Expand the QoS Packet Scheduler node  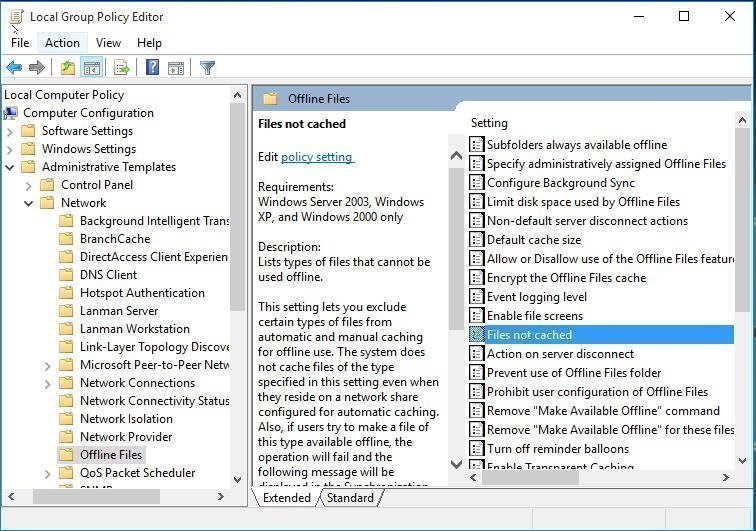point(47,474)
